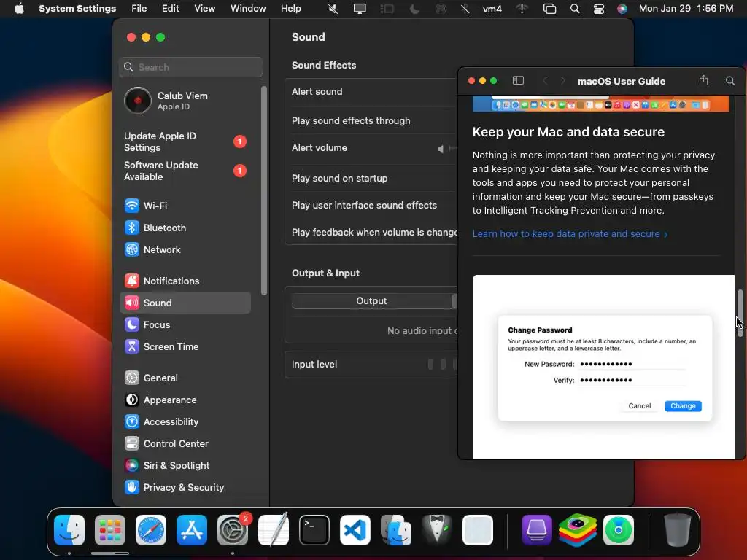The height and width of the screenshot is (560, 747).
Task: Click search icon in macOS User Guide
Action: click(729, 81)
